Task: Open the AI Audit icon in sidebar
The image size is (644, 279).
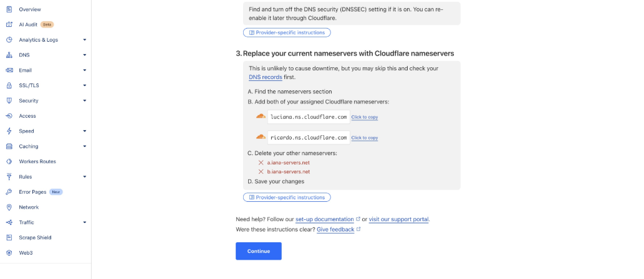Action: [x=9, y=24]
